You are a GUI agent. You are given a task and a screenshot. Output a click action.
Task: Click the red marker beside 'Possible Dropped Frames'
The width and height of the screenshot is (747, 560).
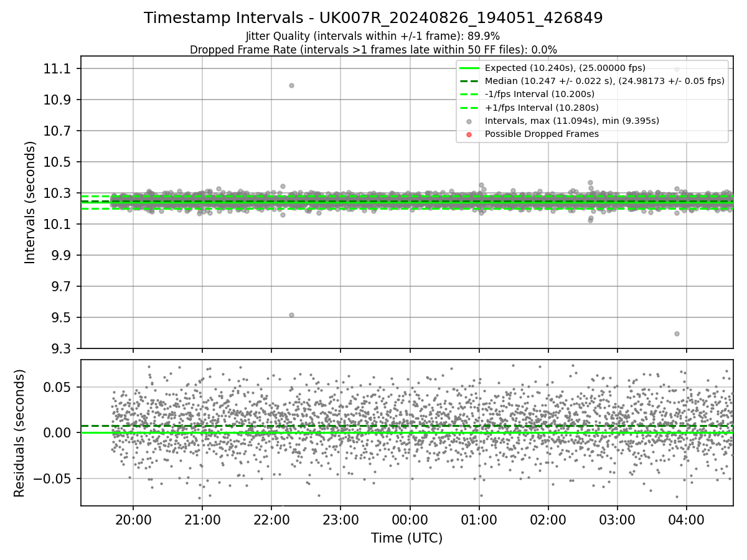[x=469, y=134]
